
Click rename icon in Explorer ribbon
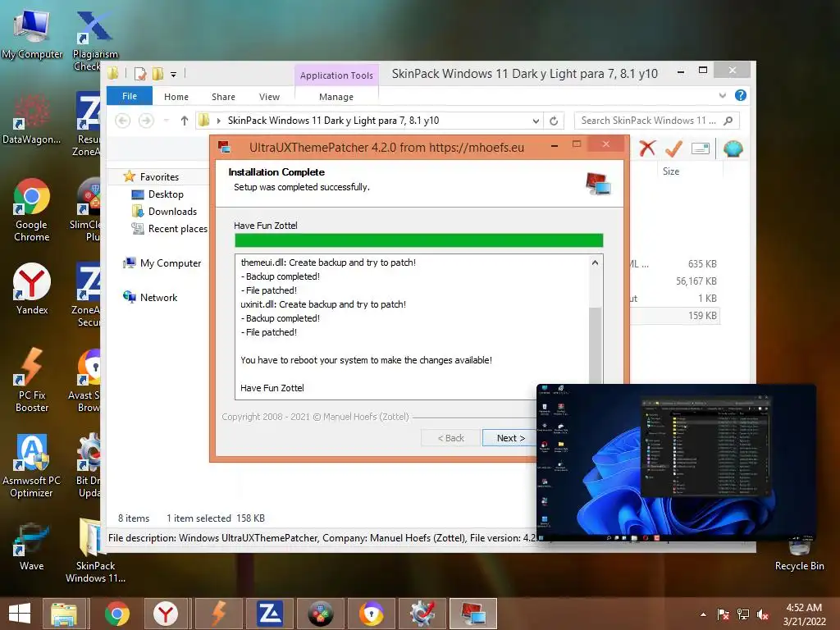pos(701,148)
